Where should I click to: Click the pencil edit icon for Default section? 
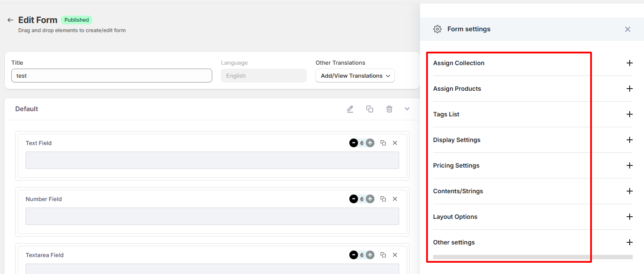point(350,109)
